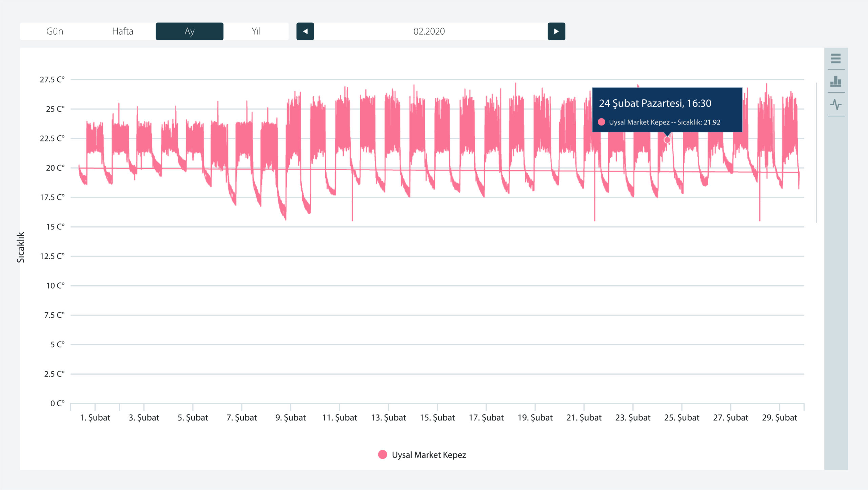Click the 22.5 C° y-axis label
This screenshot has width=868, height=490.
pos(52,138)
